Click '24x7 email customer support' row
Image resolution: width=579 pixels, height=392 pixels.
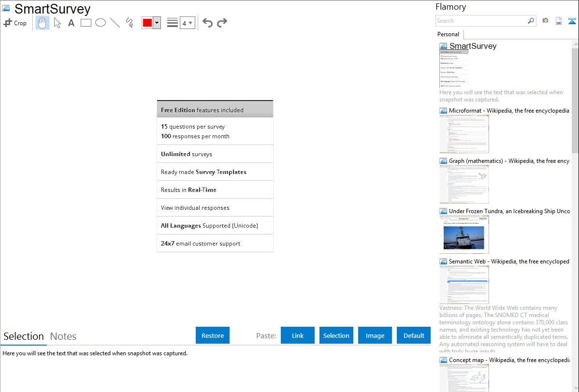tap(215, 244)
